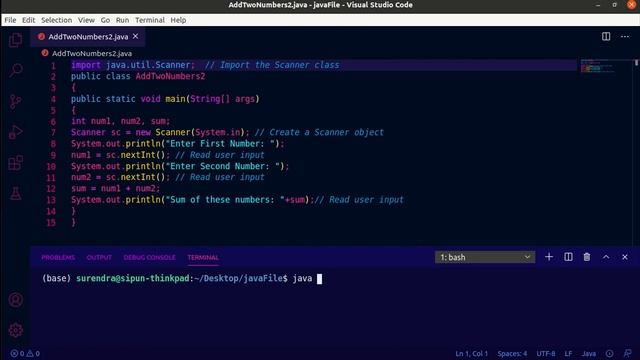Open the Accounts menu icon
This screenshot has height=360, width=640.
click(16, 300)
